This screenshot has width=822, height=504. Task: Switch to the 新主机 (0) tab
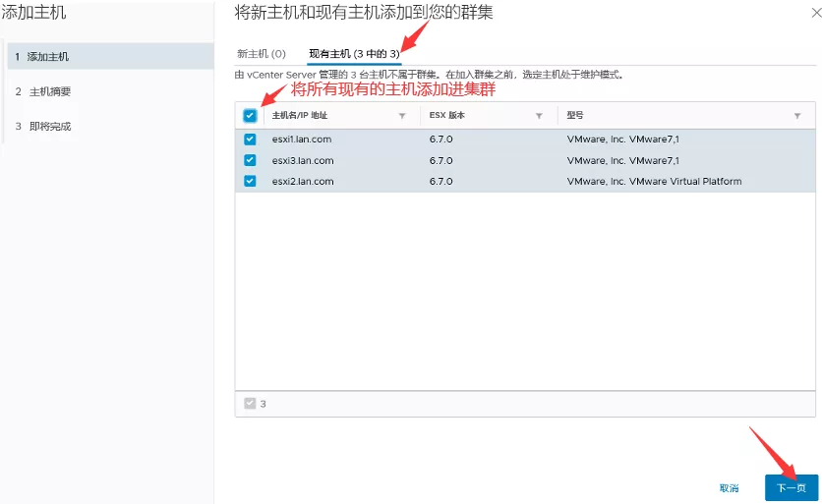(x=262, y=53)
